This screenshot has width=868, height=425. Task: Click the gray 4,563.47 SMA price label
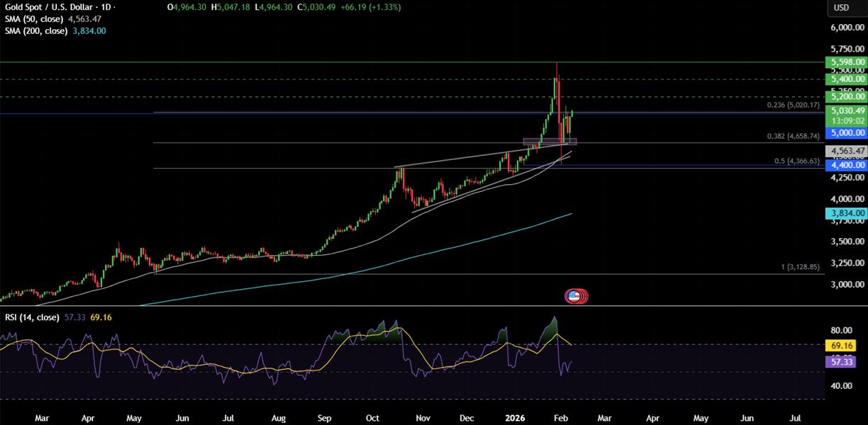[846, 151]
